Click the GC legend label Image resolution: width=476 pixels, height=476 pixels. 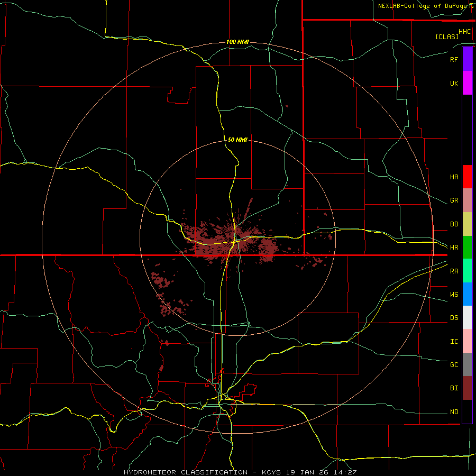(x=454, y=365)
